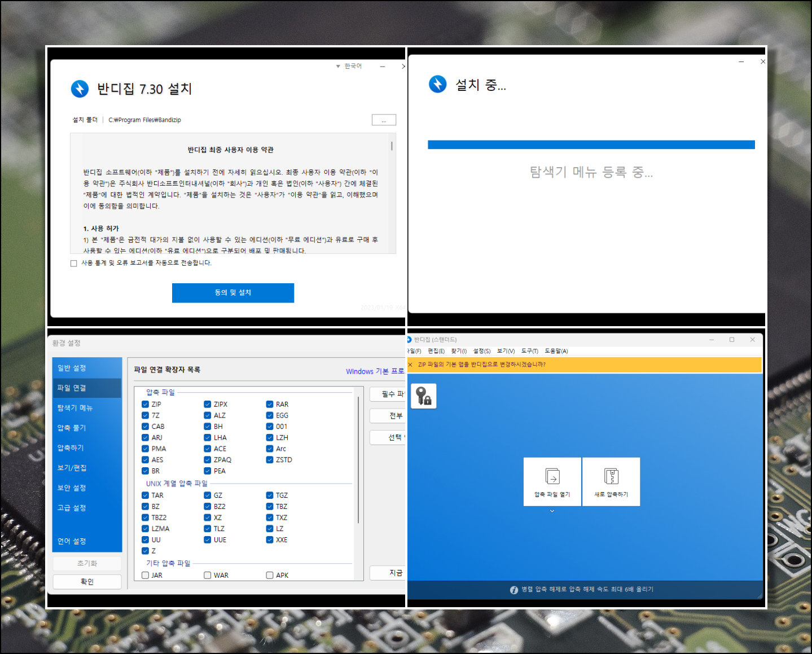This screenshot has width=812, height=654.
Task: Open the 도구(T) menu
Action: tap(530, 351)
